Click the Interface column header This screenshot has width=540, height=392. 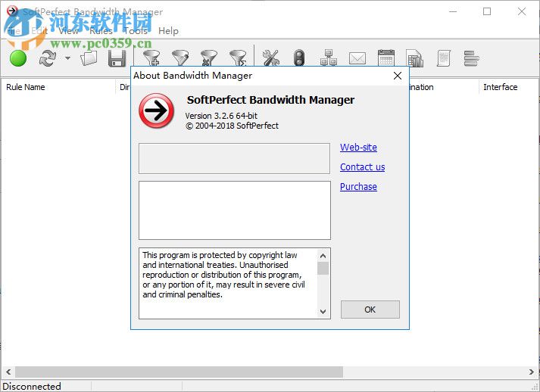tap(501, 87)
